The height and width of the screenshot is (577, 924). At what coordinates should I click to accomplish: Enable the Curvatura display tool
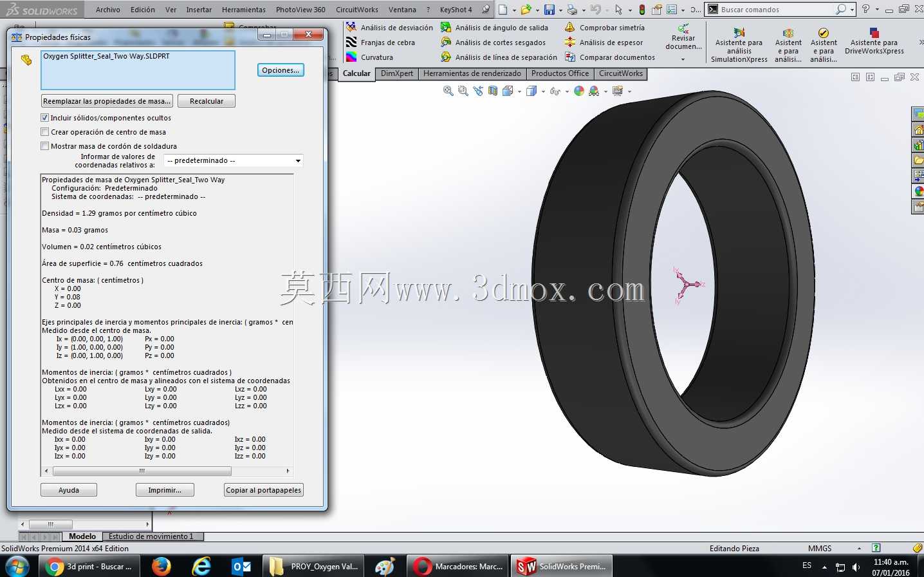369,57
